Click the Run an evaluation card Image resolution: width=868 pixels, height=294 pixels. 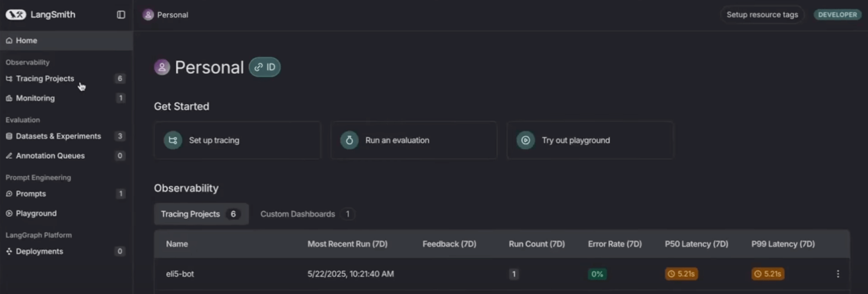click(x=413, y=140)
